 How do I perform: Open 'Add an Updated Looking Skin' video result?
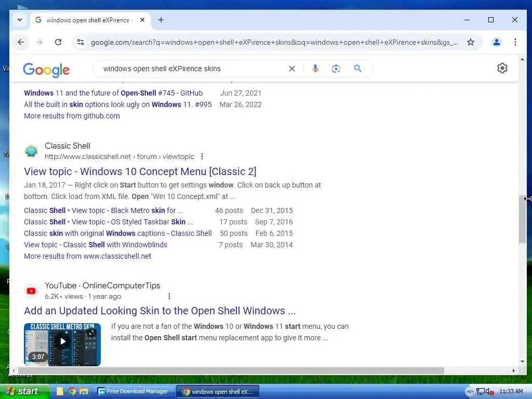(160, 311)
